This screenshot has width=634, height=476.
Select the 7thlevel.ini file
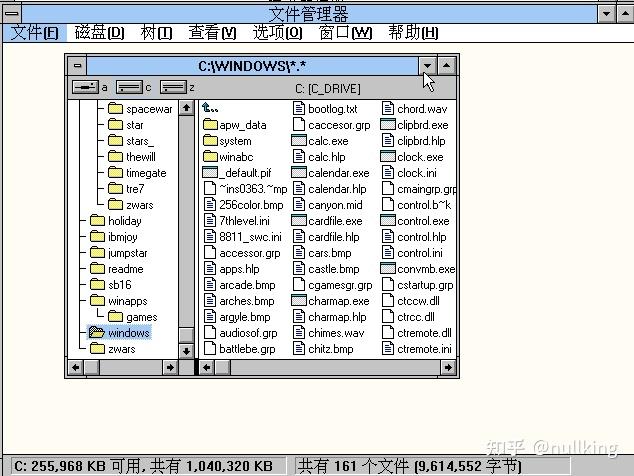tap(237, 221)
